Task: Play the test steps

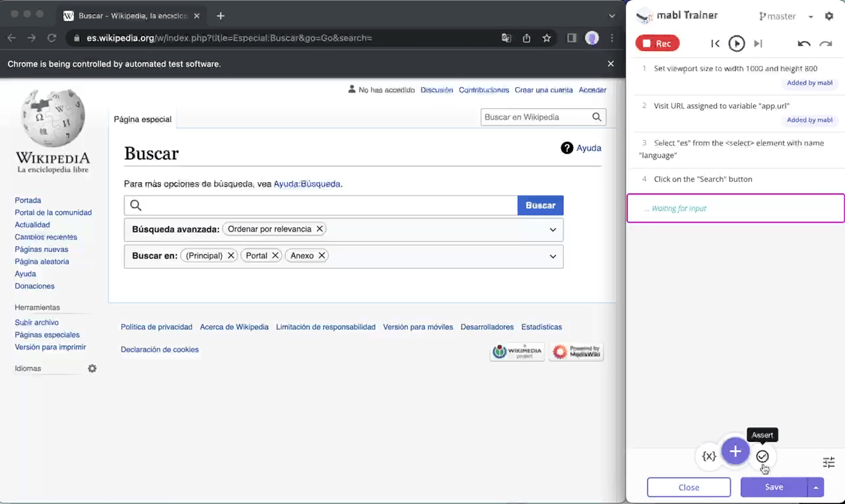Action: point(737,44)
